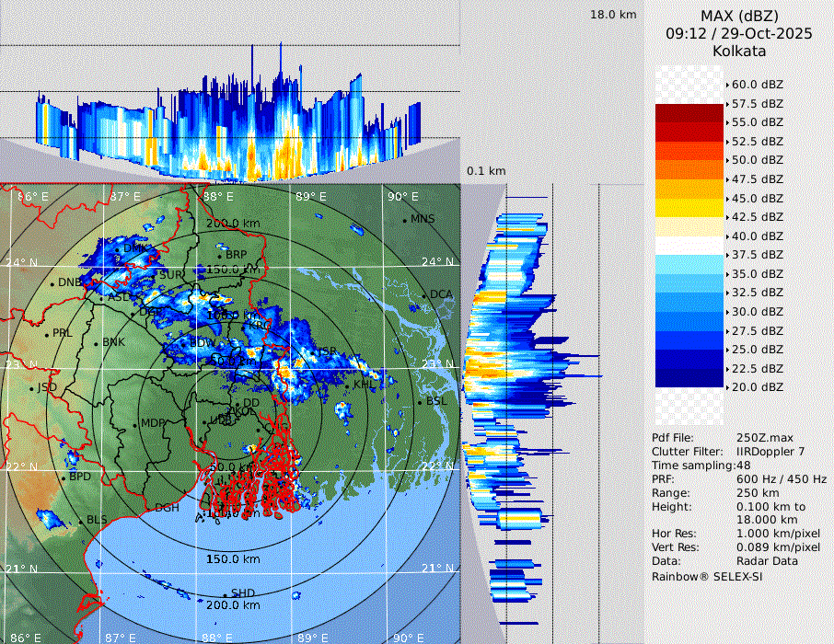Select the BNK station marker
Viewport: 834px width, 644px height.
(97, 343)
